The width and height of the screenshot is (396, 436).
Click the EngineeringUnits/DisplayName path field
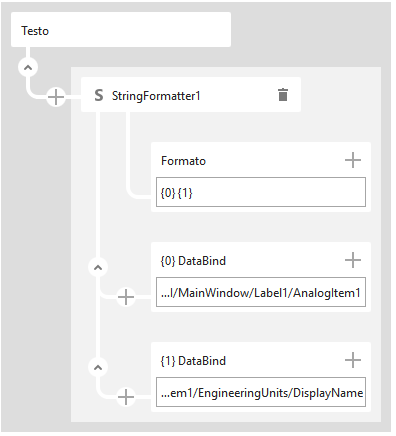[261, 392]
